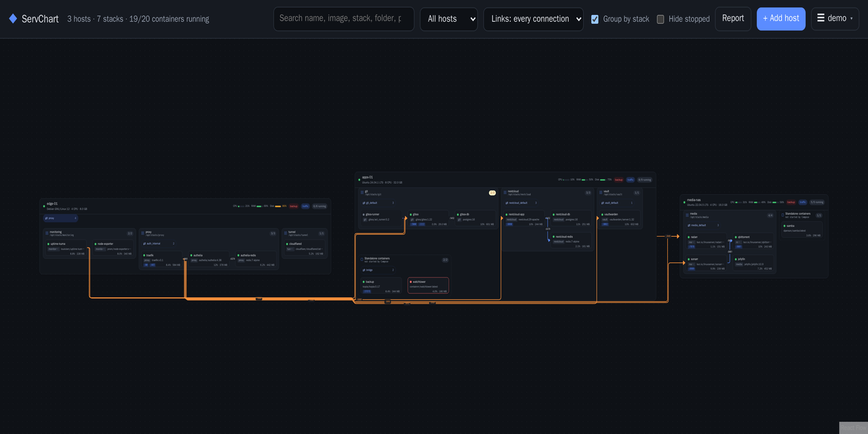Open the jellyfin container card
The height and width of the screenshot is (434, 868).
tap(753, 262)
